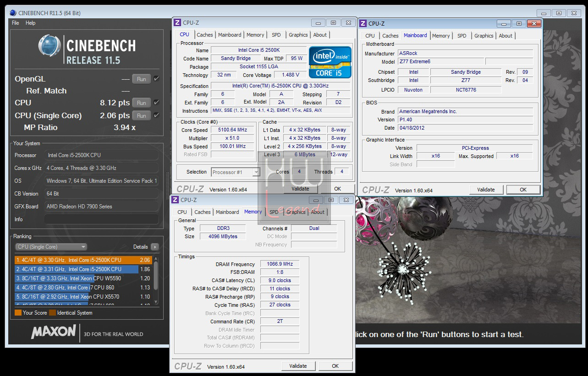
Task: Open the CPU (Single Core) ranking dropdown
Action: click(51, 246)
